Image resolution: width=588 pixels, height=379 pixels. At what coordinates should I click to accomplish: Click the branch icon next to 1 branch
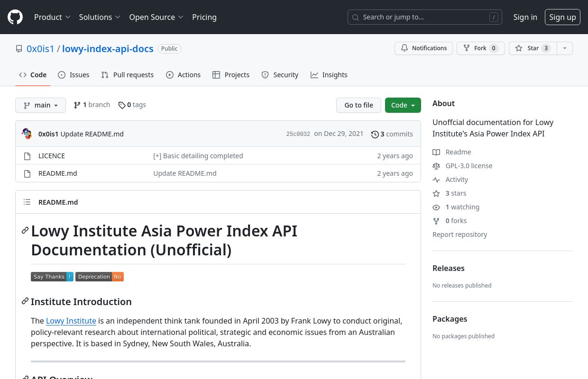point(77,105)
